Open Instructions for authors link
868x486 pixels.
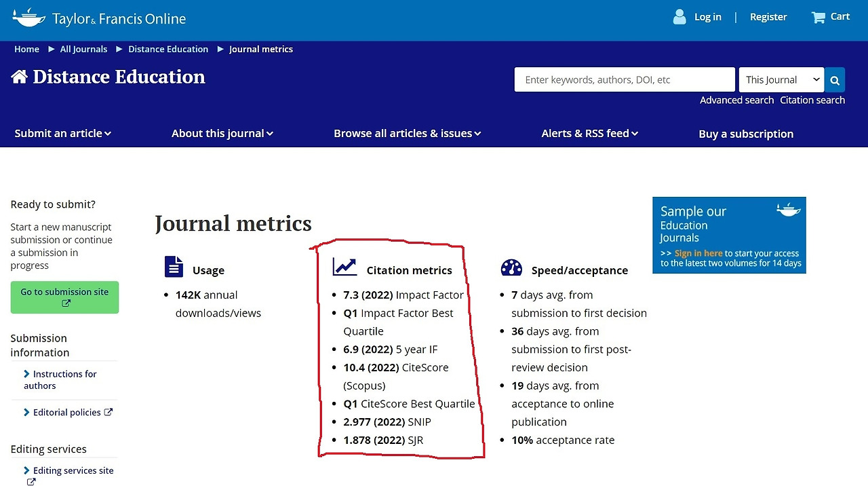coord(60,379)
